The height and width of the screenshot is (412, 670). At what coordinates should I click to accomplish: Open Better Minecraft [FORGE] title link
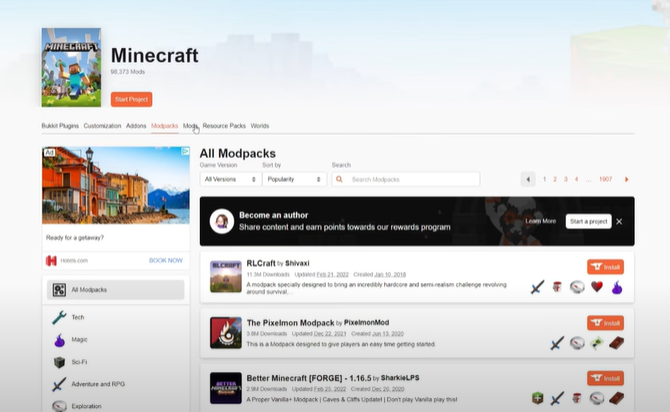pos(309,378)
